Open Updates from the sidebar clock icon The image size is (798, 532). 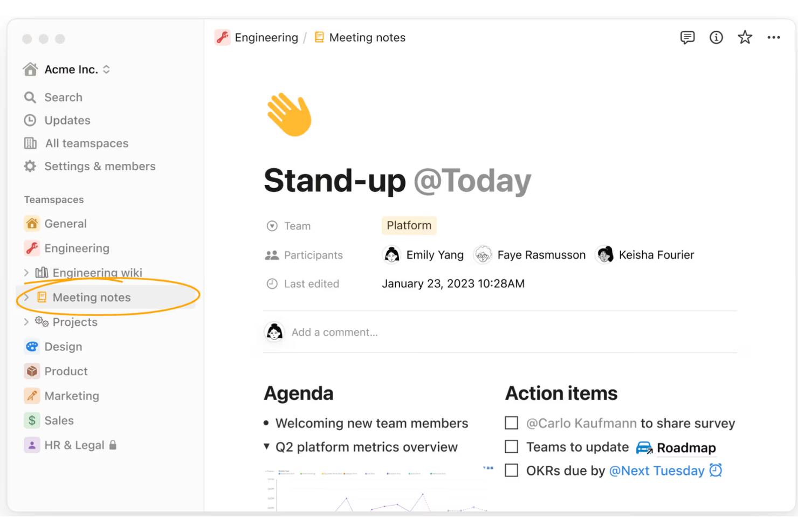click(30, 120)
